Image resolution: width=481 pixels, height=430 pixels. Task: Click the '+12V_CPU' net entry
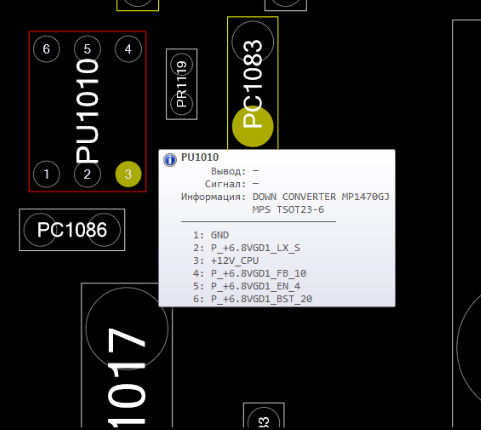coord(235,260)
